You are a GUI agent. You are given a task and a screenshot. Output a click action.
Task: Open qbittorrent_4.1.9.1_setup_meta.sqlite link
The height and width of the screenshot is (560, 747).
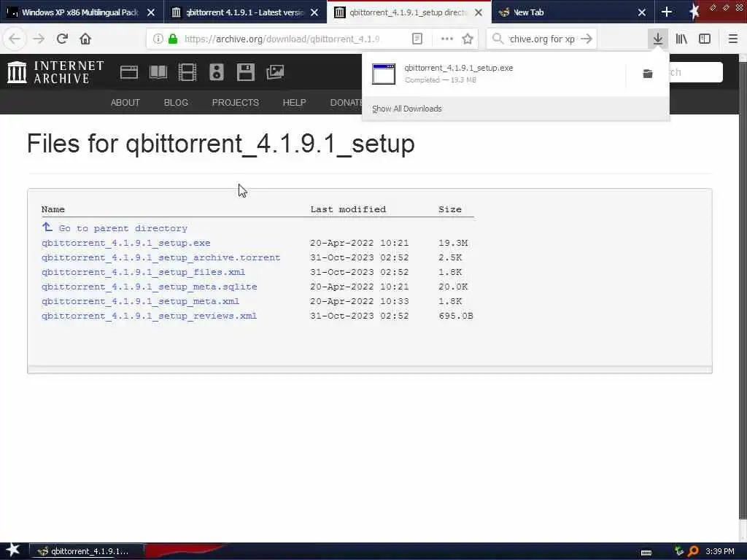(149, 287)
